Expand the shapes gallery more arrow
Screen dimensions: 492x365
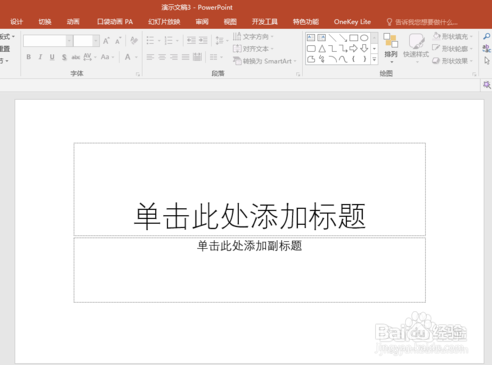click(x=374, y=59)
